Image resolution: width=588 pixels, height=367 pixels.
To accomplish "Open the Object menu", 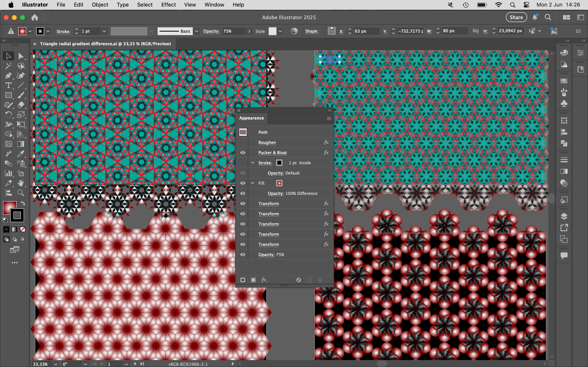I will 100,5.
